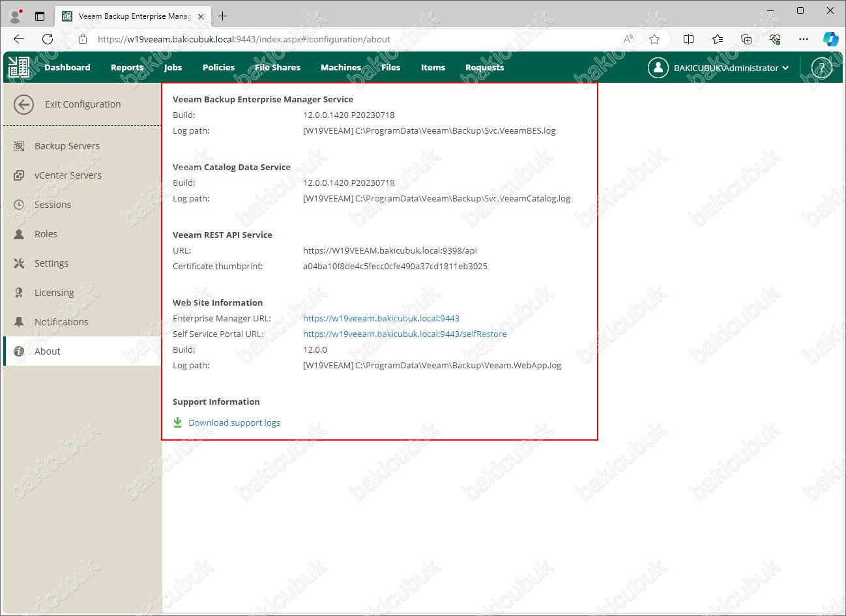Viewport: 846px width, 616px height.
Task: Open the Self Service Portal URL link
Action: (x=405, y=334)
